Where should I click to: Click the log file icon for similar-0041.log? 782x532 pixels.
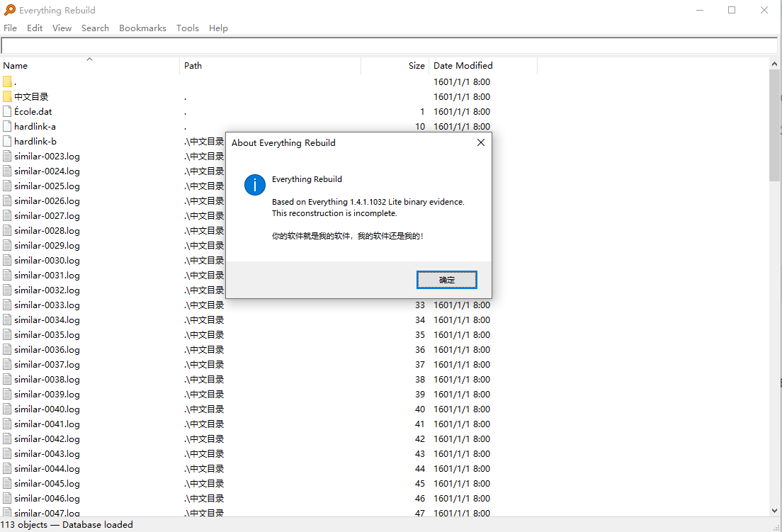click(x=7, y=424)
